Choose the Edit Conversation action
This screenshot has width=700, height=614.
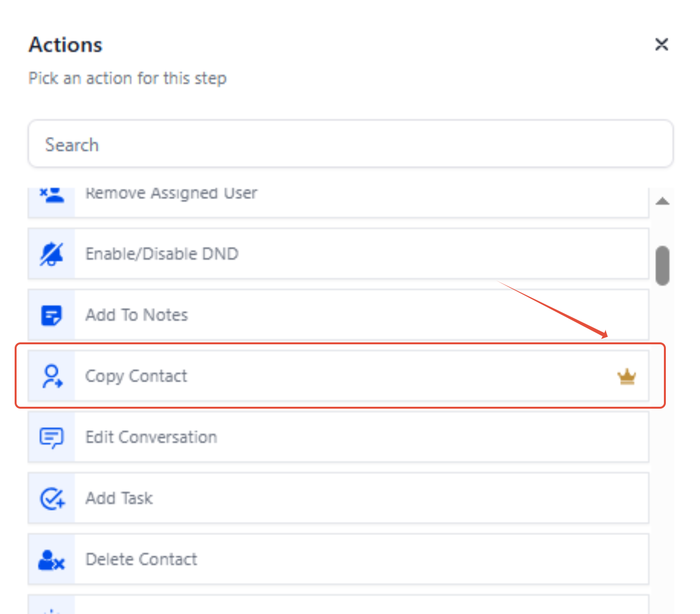pos(338,437)
